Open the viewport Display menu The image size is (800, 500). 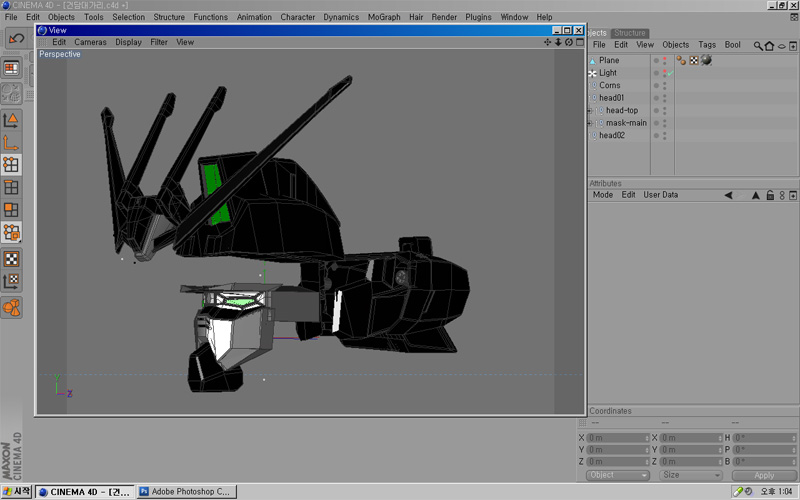[128, 42]
